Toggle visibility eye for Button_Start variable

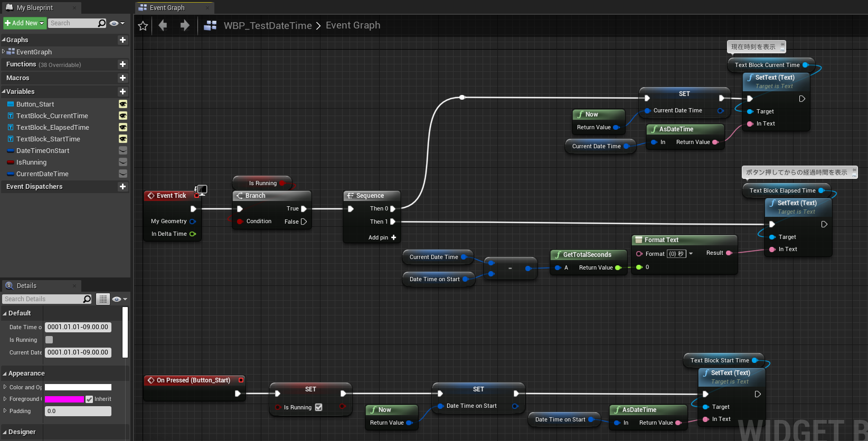[122, 104]
